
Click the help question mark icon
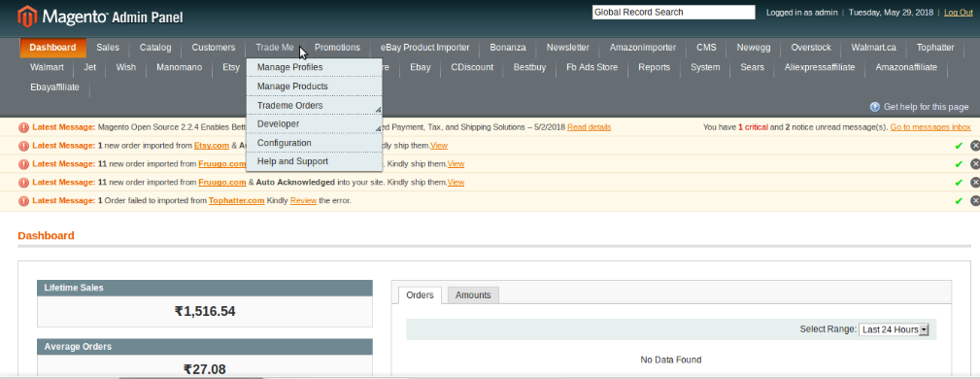click(x=875, y=107)
